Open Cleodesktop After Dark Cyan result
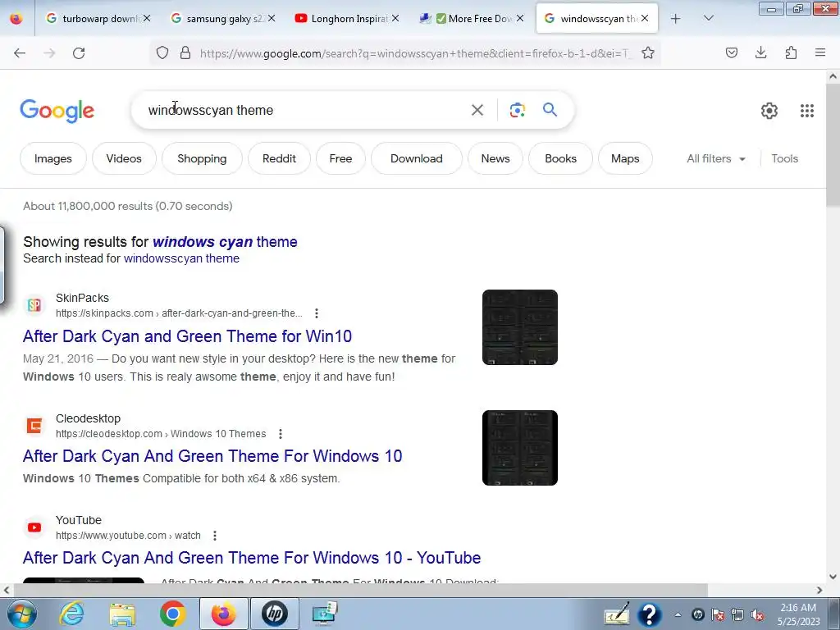 (212, 456)
